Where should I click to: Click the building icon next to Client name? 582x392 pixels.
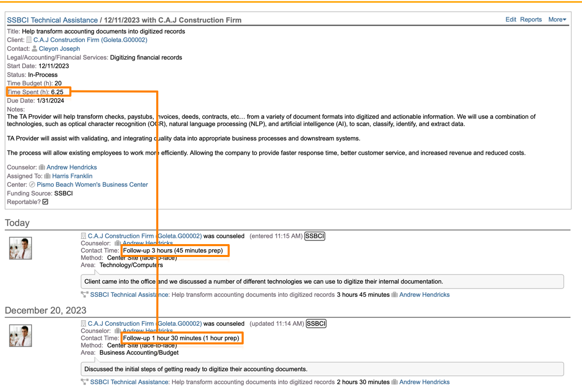click(x=29, y=40)
